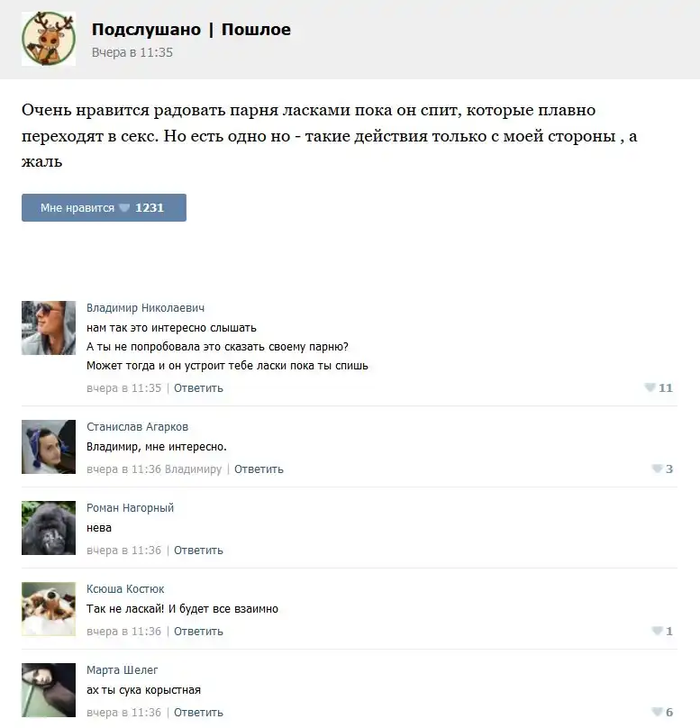Reply to Роман Нагорный's 'нева' comment
This screenshot has height=728, width=700.
tap(199, 551)
